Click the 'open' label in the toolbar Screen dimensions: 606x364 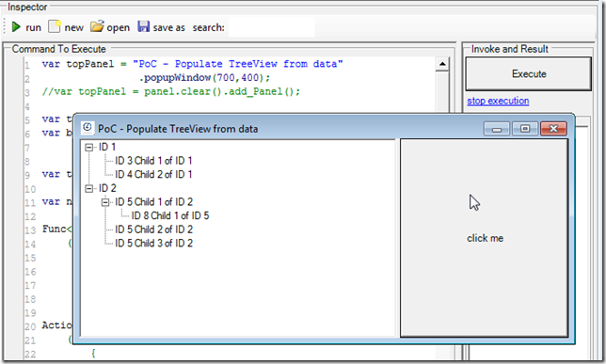(x=119, y=28)
